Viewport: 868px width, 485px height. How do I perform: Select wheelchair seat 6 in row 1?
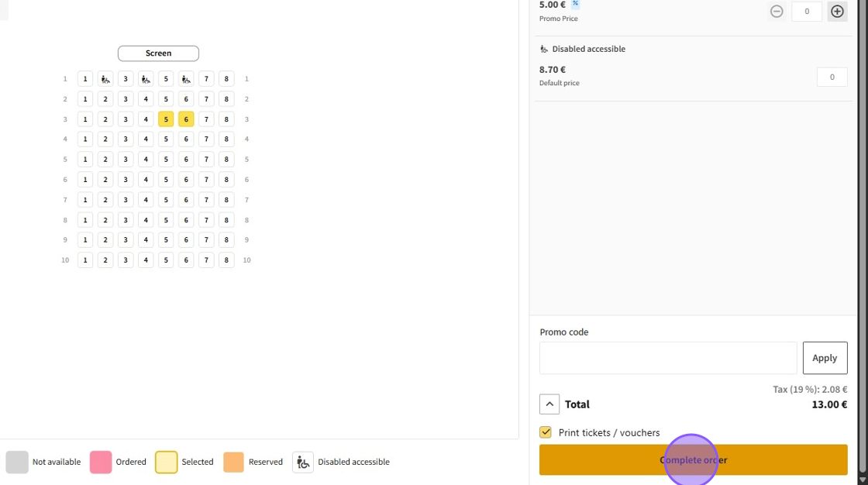[186, 79]
